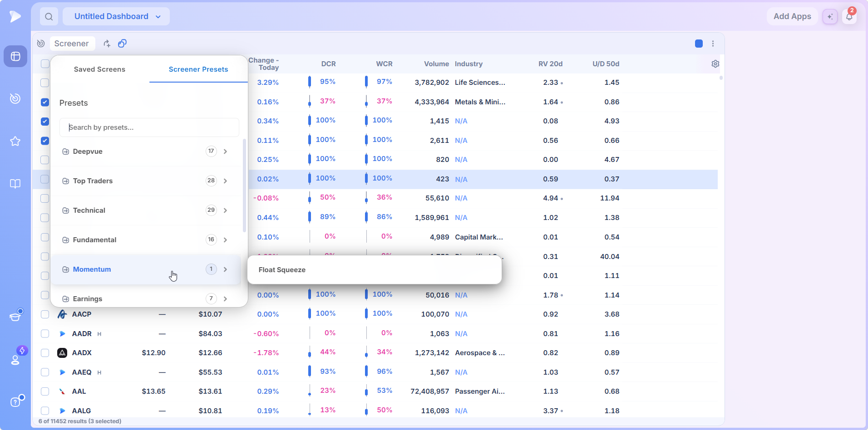Open the Top Traders preset category

146,181
